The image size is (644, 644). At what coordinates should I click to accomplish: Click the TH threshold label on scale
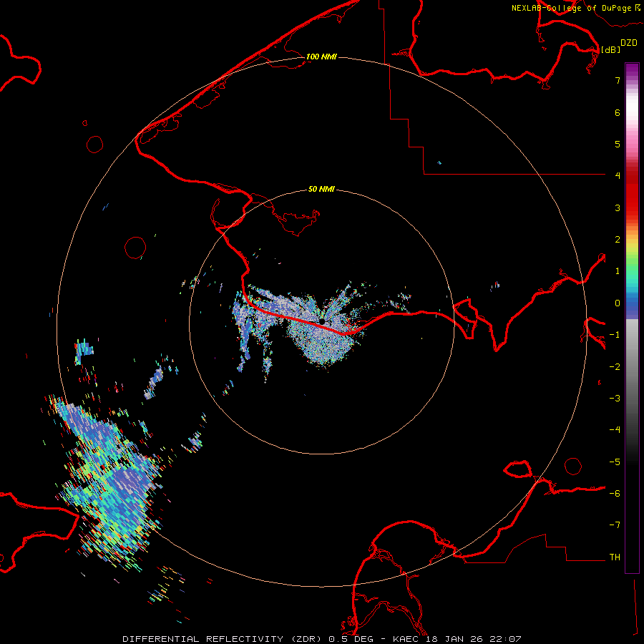pyautogui.click(x=615, y=557)
